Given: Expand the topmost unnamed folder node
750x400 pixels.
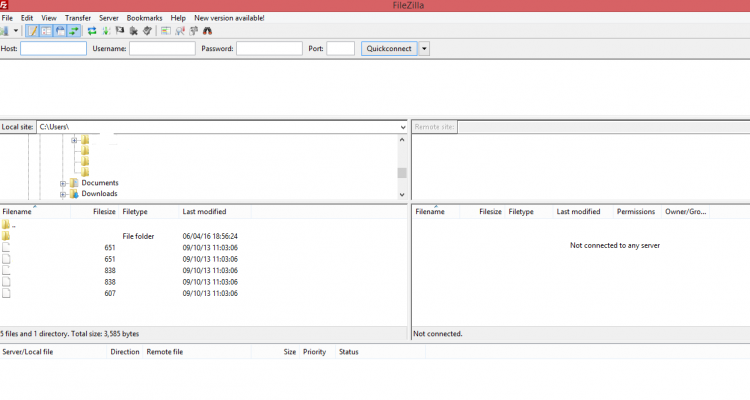Looking at the screenshot, I should coord(74,140).
